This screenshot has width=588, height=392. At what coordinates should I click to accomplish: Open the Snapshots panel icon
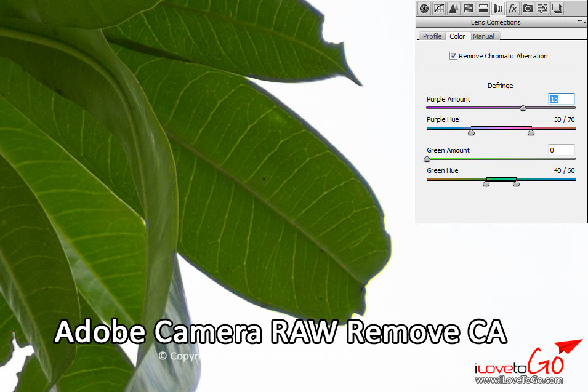557,8
